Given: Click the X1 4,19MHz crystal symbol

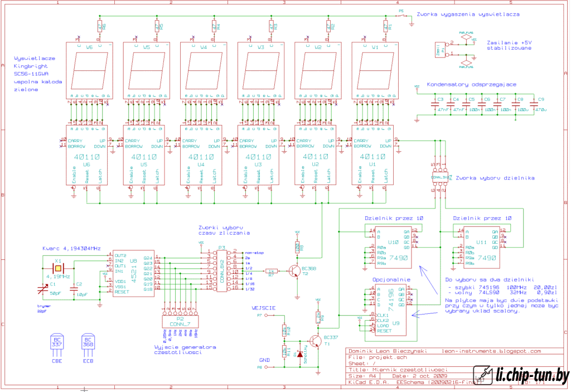Looking at the screenshot, I should click(x=57, y=269).
